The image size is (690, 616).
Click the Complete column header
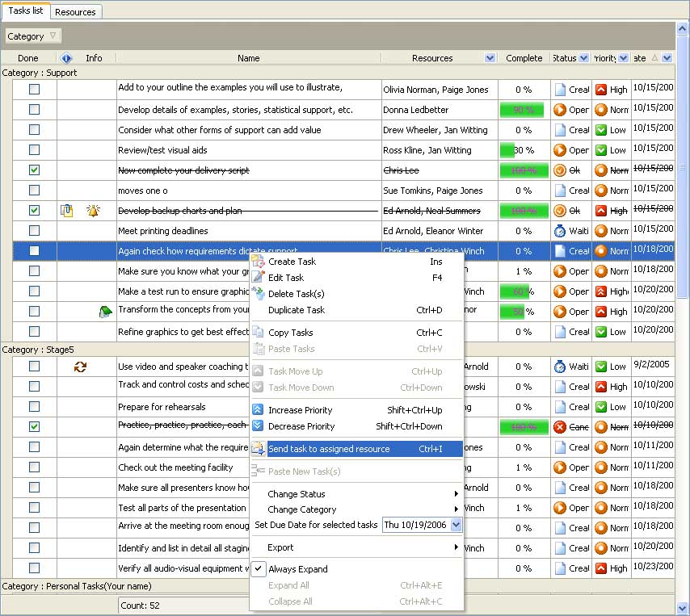pos(524,58)
